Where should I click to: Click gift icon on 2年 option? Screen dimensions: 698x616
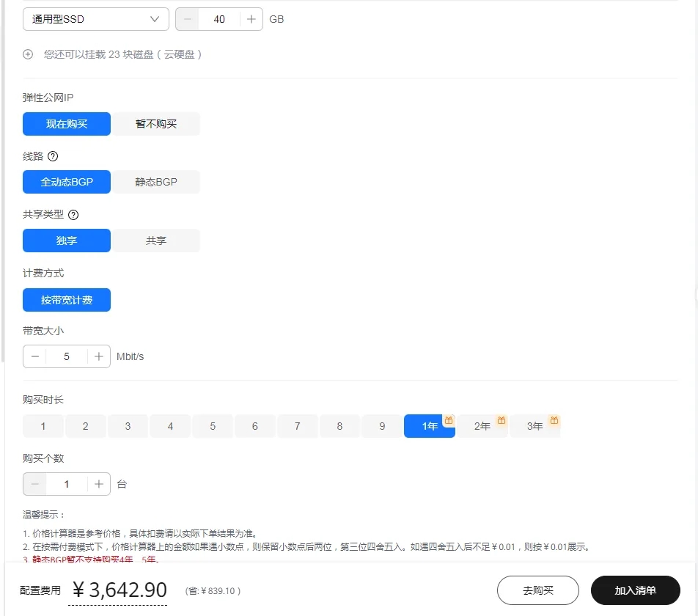coord(501,419)
